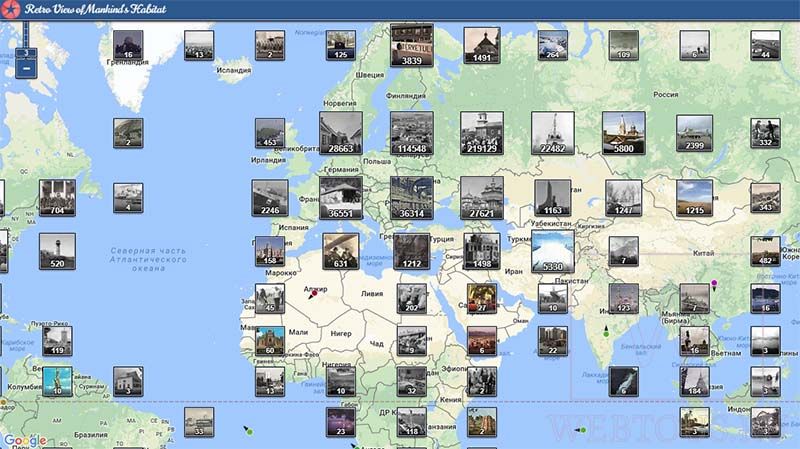Open the 5330 snowy mountain cluster
This screenshot has width=800, height=449.
tap(553, 251)
